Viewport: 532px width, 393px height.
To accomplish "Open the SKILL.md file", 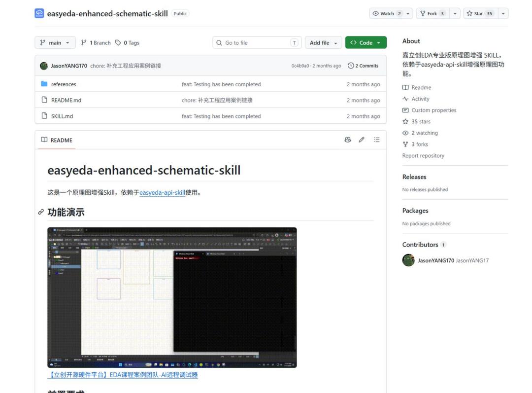I will pos(62,116).
